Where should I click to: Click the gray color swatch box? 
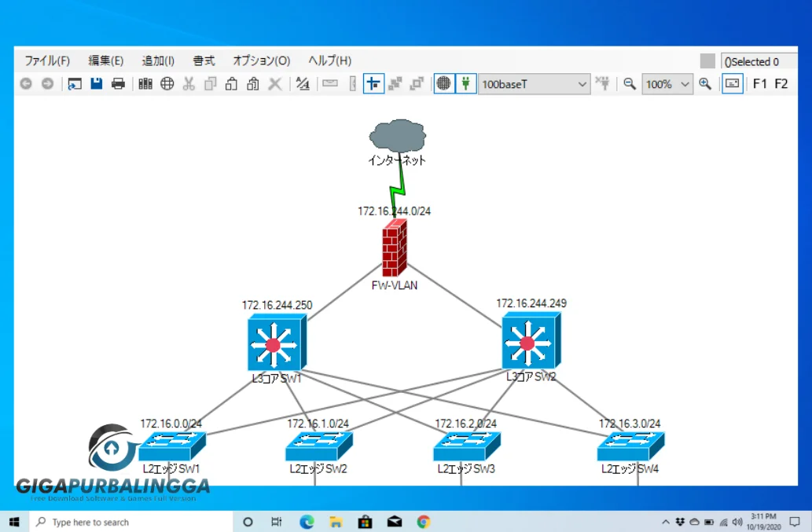pos(707,61)
